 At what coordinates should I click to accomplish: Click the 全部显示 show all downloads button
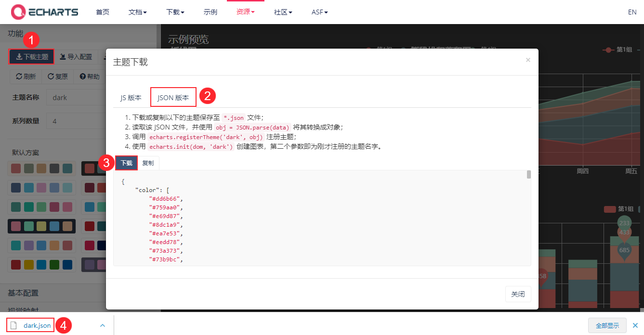click(607, 325)
